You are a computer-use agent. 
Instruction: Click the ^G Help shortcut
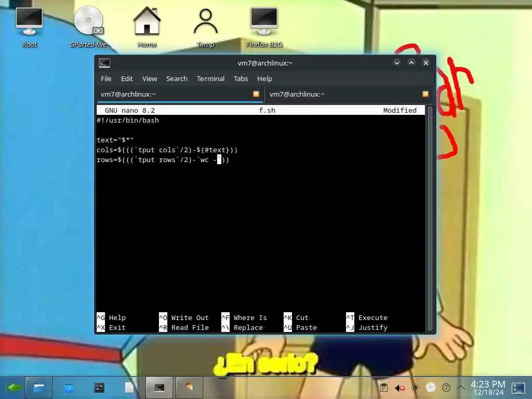pyautogui.click(x=111, y=318)
